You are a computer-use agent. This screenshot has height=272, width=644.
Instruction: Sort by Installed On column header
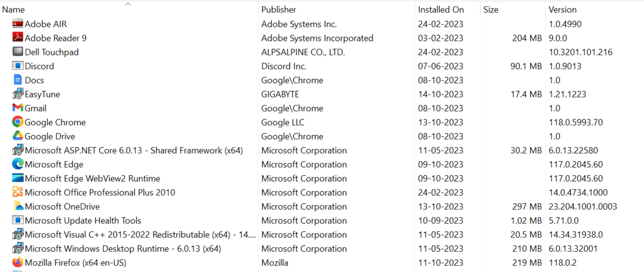coord(441,10)
